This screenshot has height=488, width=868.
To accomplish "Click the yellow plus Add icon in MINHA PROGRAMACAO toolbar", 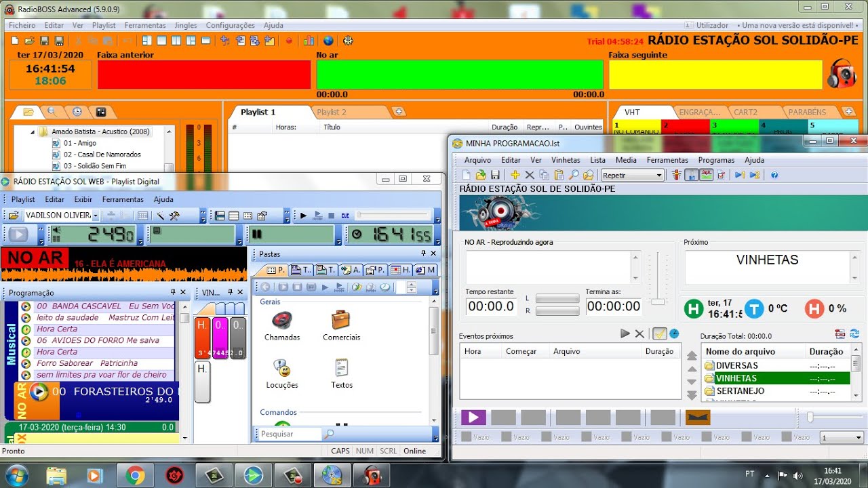I will click(515, 175).
